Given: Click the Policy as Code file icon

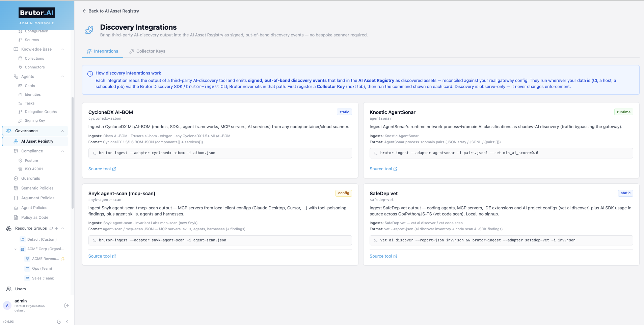Looking at the screenshot, I should click(x=16, y=217).
